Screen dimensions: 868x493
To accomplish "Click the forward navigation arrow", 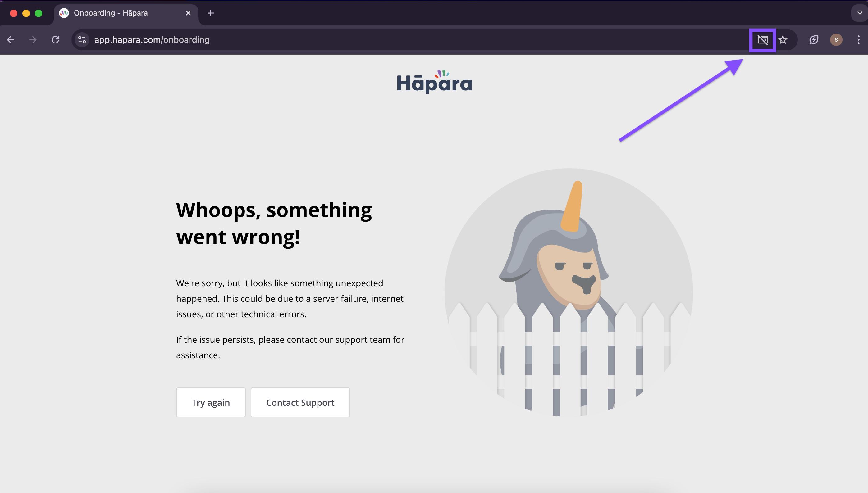I will (33, 40).
